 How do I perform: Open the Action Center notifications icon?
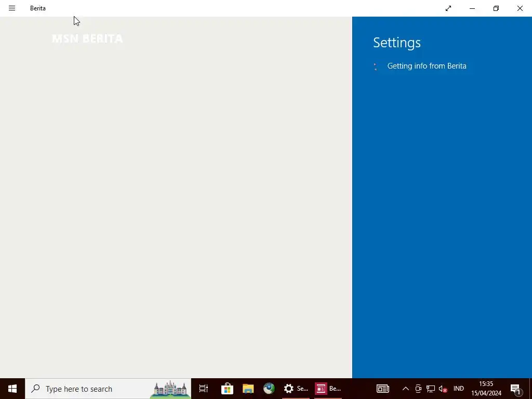click(x=515, y=389)
